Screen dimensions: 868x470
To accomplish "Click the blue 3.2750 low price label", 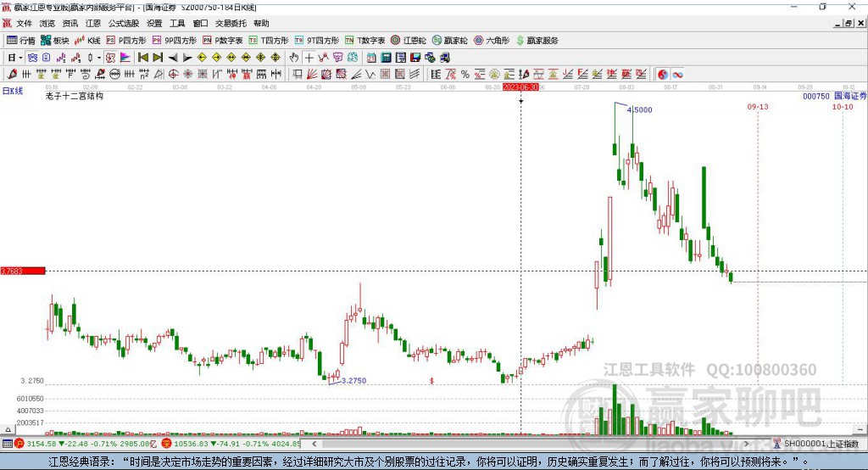I will click(353, 381).
